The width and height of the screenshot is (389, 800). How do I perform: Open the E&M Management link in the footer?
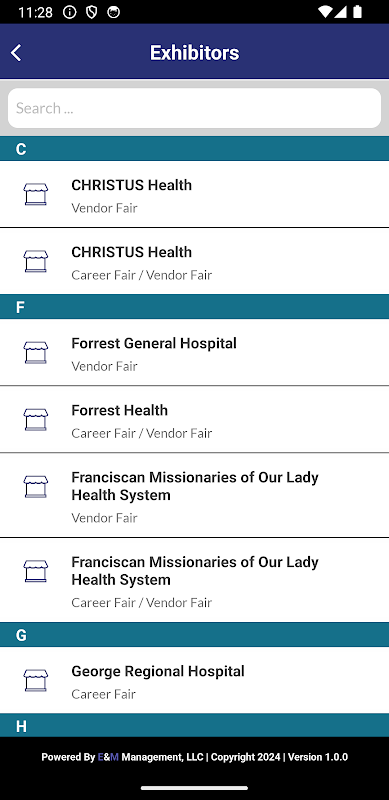(x=150, y=757)
